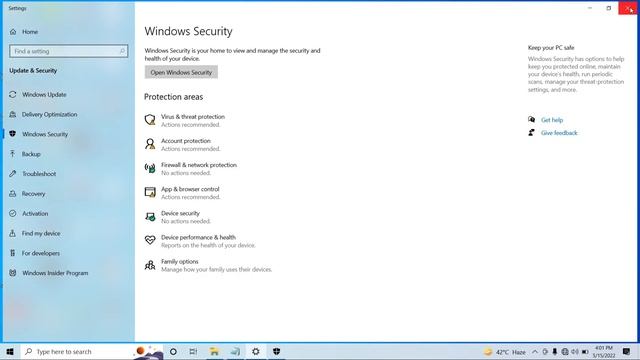
Task: Click the Settings gear on the taskbar
Action: [256, 351]
